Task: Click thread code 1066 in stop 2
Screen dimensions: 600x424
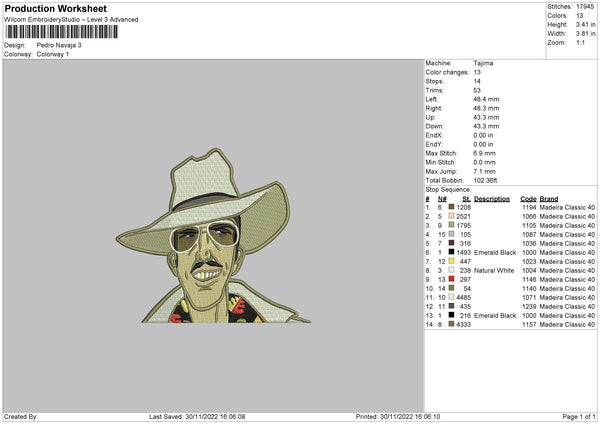Action: pos(529,217)
